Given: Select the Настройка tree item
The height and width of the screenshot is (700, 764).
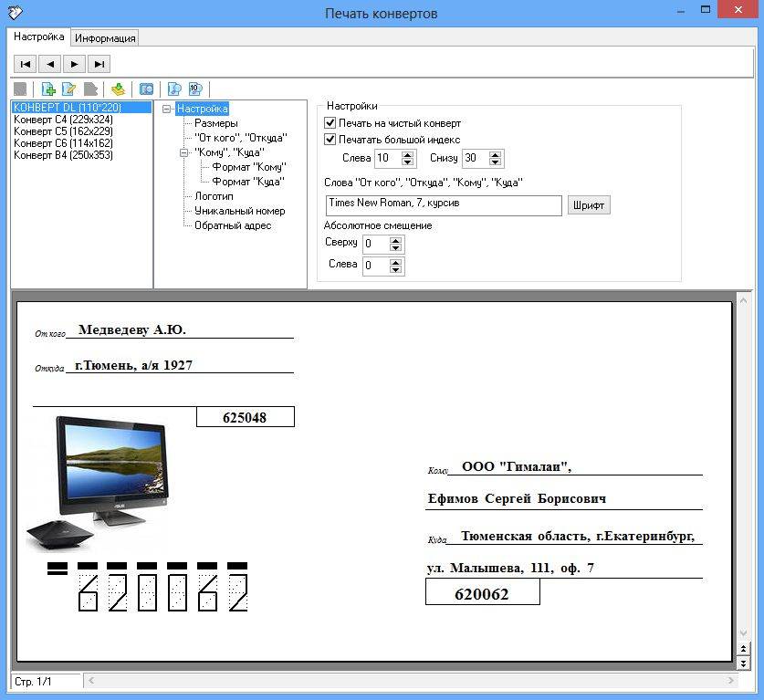Looking at the screenshot, I should click(x=203, y=109).
